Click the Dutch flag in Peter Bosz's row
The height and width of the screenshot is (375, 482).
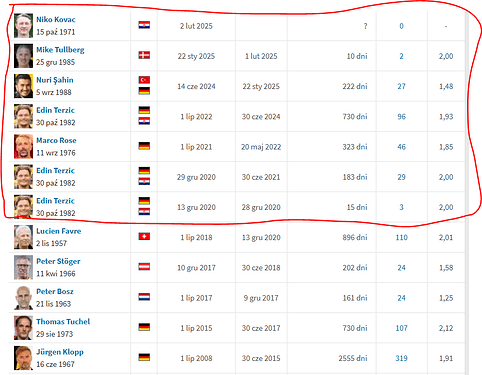(144, 297)
